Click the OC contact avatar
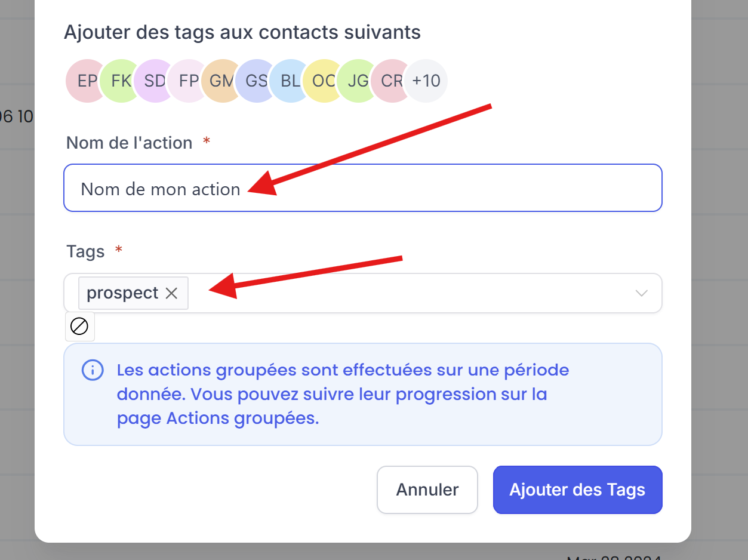Viewport: 748px width, 560px height. pyautogui.click(x=324, y=81)
